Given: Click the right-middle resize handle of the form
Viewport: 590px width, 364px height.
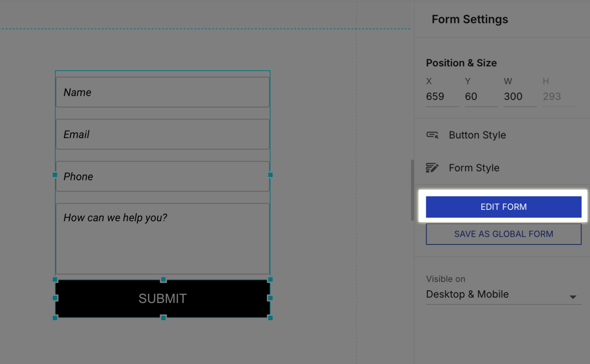Looking at the screenshot, I should click(x=270, y=175).
